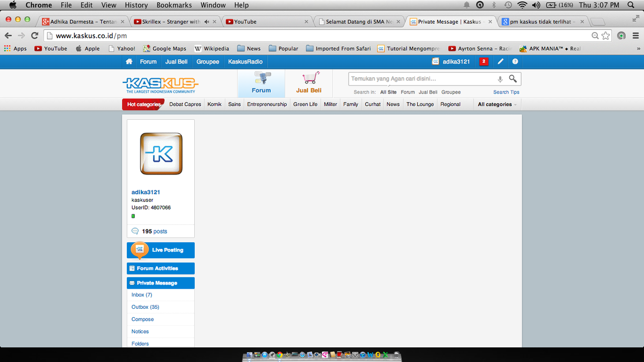Click Groupee in the top blue bar

pyautogui.click(x=208, y=61)
